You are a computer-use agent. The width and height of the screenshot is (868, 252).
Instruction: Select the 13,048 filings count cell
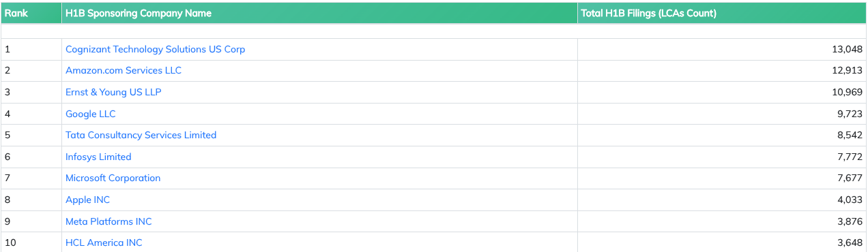722,49
